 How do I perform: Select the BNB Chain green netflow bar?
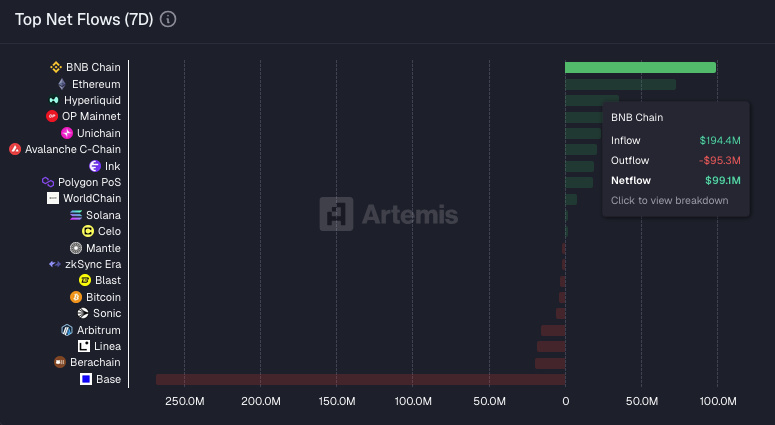click(641, 67)
